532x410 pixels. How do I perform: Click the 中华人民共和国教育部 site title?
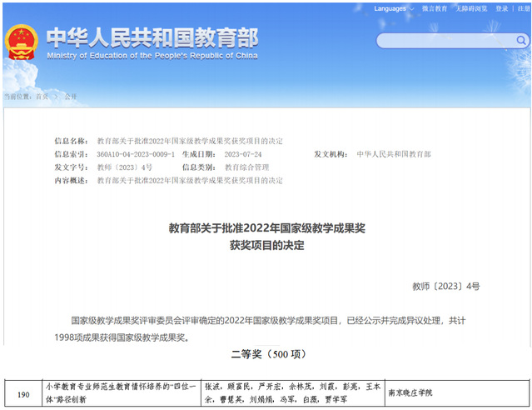[x=152, y=37]
